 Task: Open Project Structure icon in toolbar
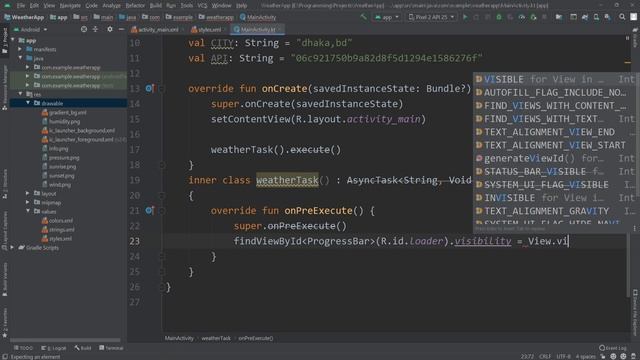pos(559,17)
